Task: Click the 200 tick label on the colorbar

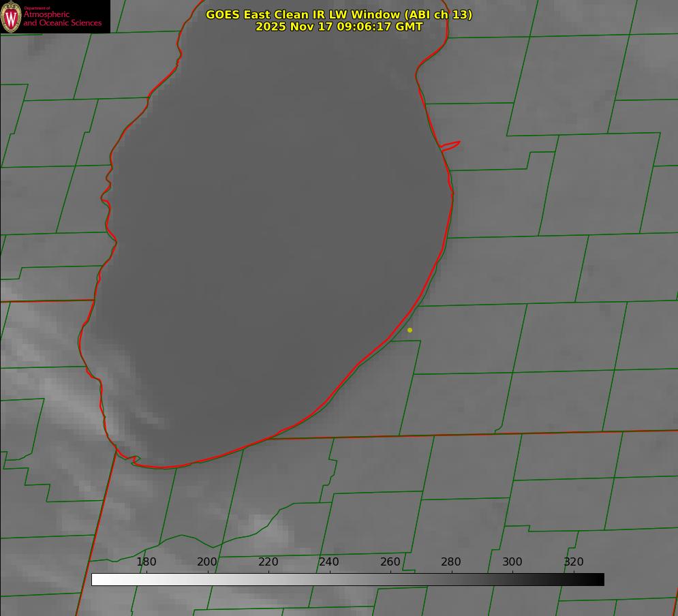Action: pyautogui.click(x=207, y=562)
